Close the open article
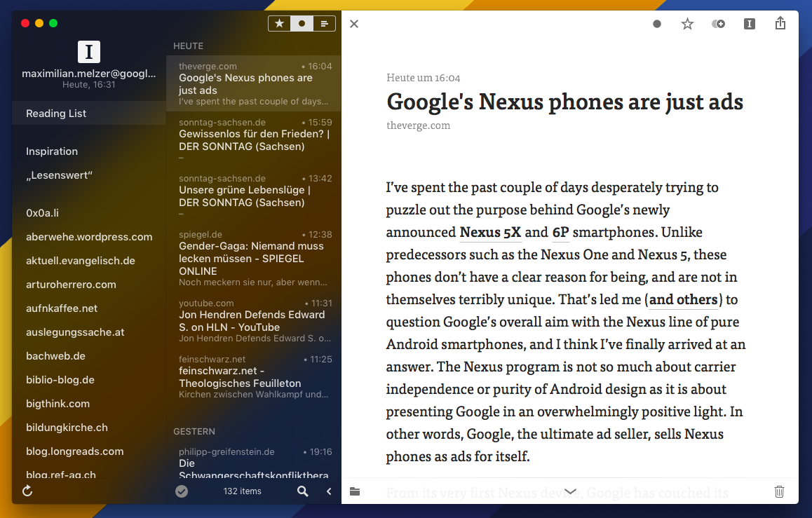812x518 pixels. [x=354, y=24]
